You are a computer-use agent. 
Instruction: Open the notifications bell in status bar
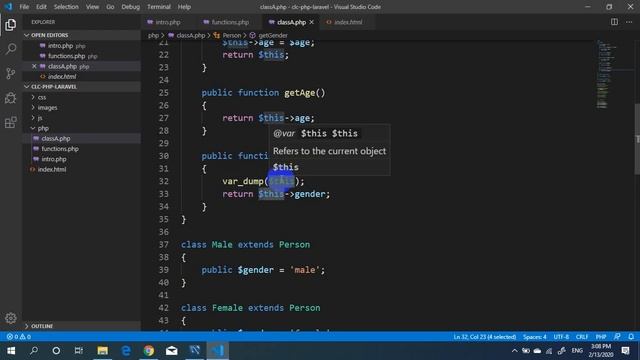tap(631, 337)
